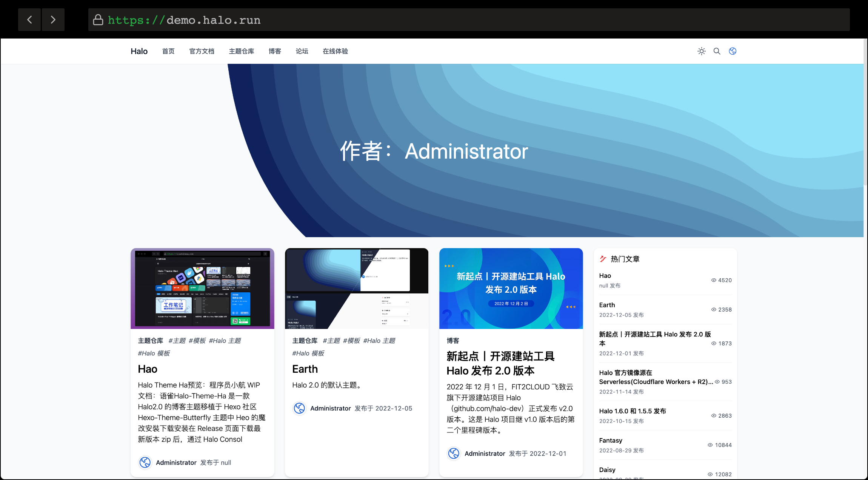Switch to the 论坛 navigation item

(302, 51)
